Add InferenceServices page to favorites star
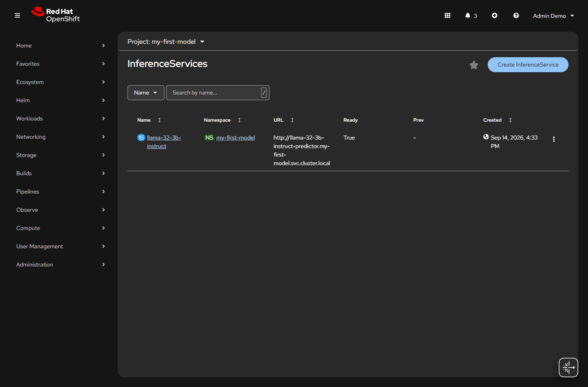Viewport: 588px width, 387px height. [474, 65]
